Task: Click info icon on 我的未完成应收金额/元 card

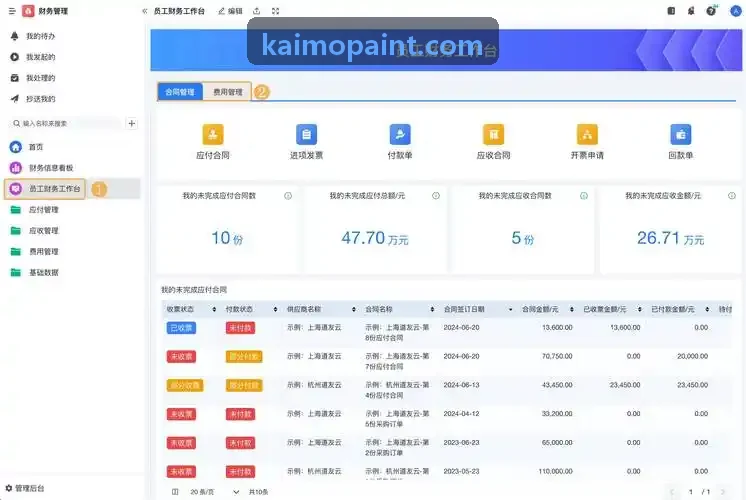Action: (x=732, y=196)
